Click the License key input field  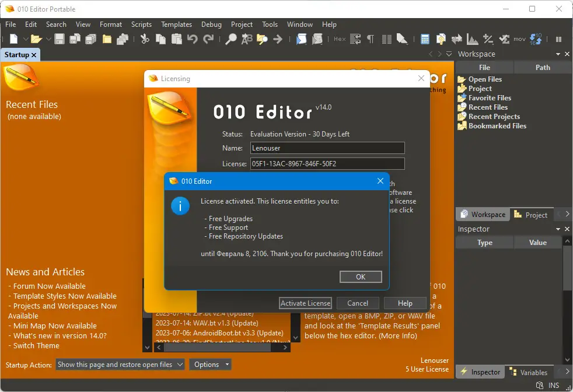[x=327, y=164]
